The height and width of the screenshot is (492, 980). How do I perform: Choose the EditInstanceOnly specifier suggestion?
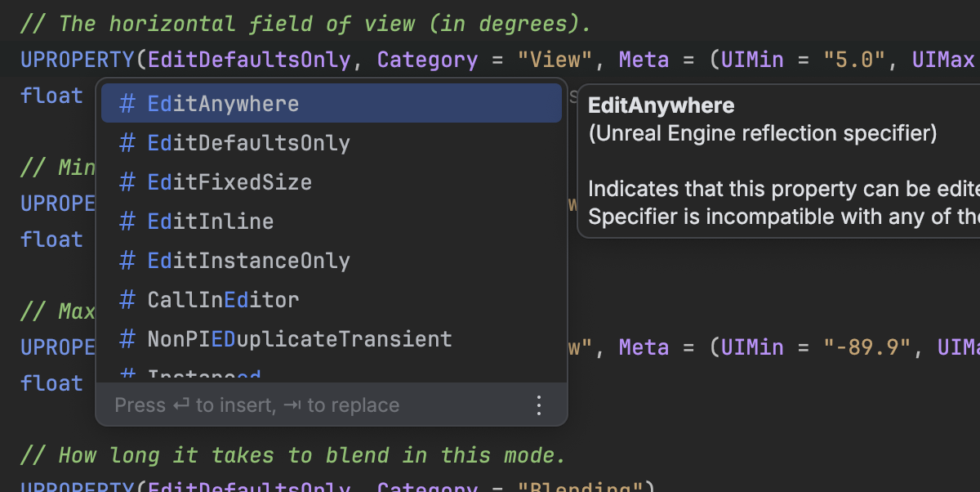[x=248, y=261]
